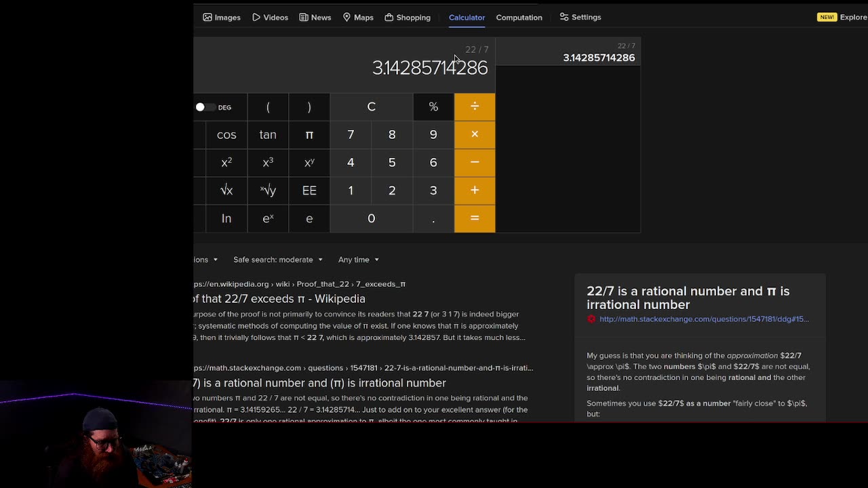This screenshot has width=868, height=488.
Task: Clear the calculator with C button
Action: 371,107
